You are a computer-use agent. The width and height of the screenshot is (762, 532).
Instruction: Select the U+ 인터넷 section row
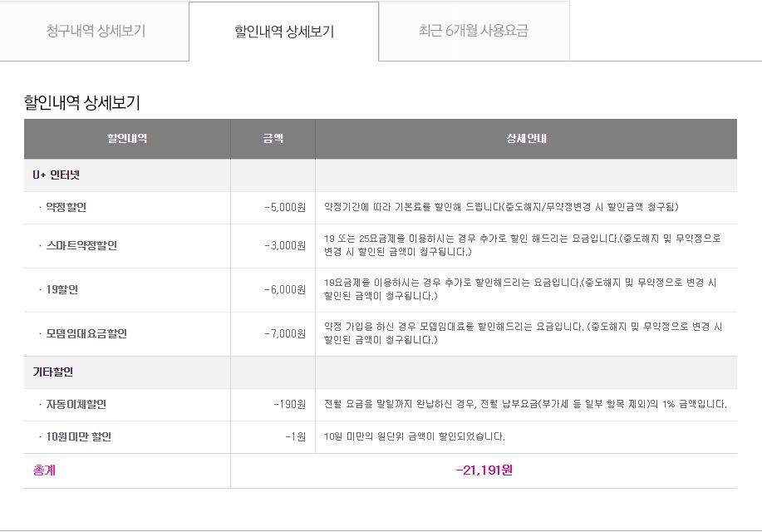point(57,175)
